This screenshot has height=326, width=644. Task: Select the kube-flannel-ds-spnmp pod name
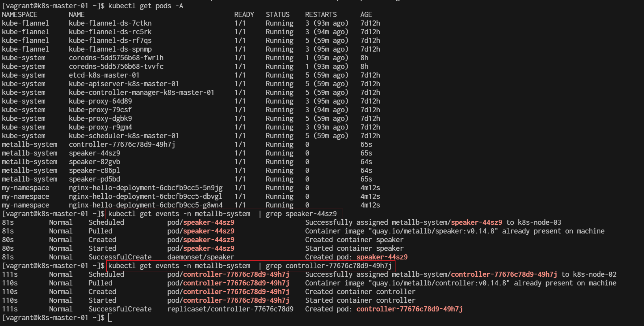click(x=110, y=49)
